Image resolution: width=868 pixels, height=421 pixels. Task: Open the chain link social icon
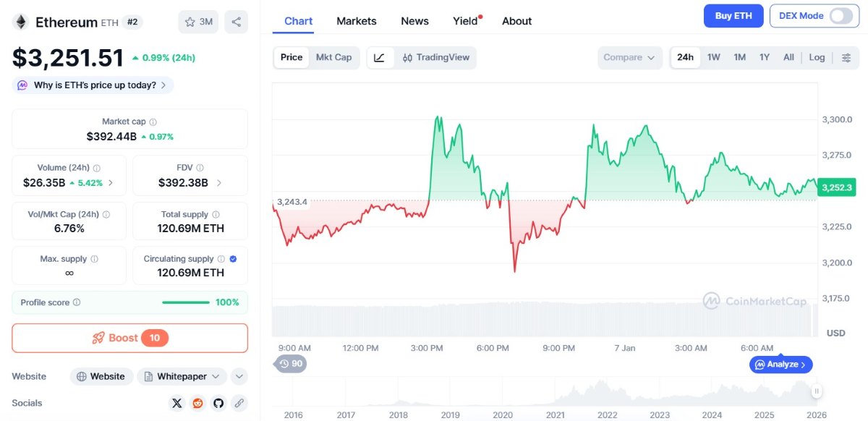[x=238, y=403]
